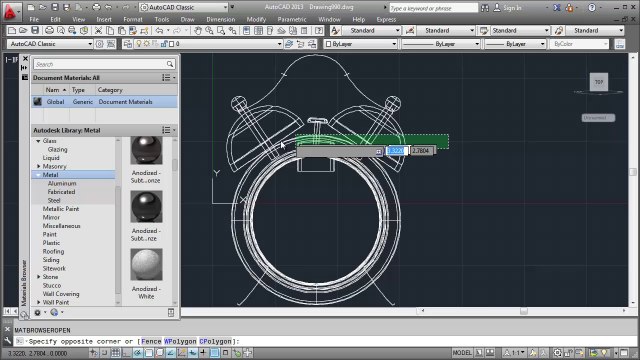Toggle MODEL space button in status bar

tap(462, 353)
